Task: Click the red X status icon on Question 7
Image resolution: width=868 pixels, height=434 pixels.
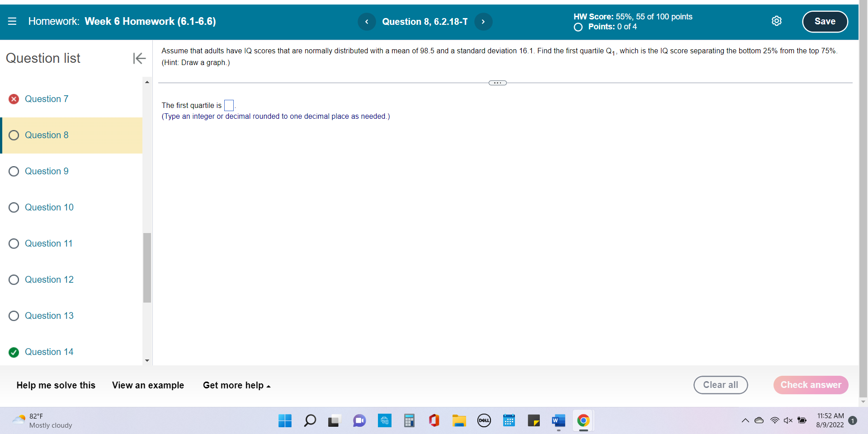Action: point(14,99)
